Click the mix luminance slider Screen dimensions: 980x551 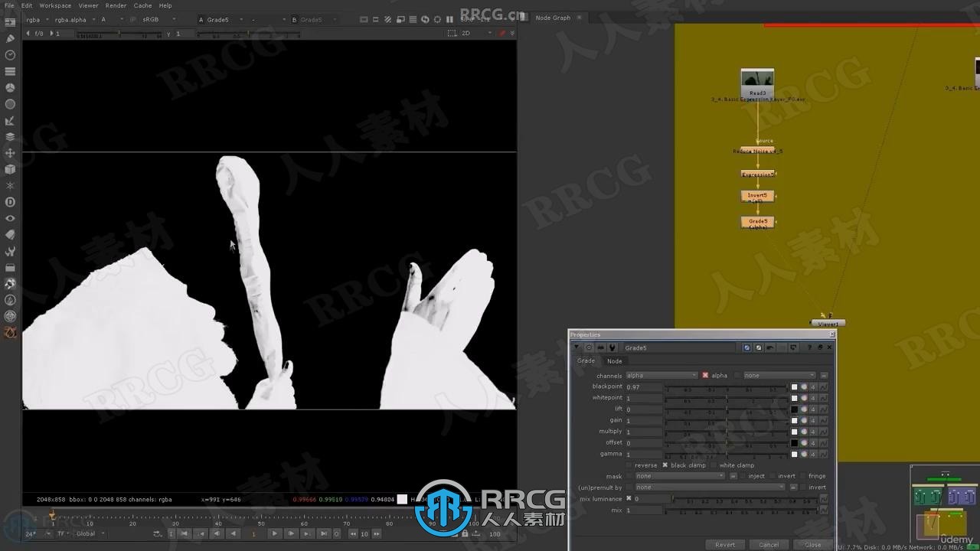[745, 499]
